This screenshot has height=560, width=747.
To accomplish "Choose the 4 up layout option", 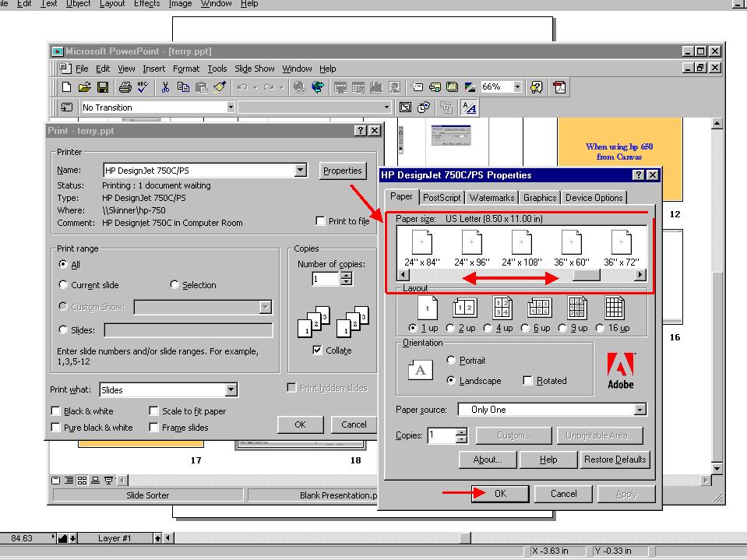I will [x=488, y=328].
